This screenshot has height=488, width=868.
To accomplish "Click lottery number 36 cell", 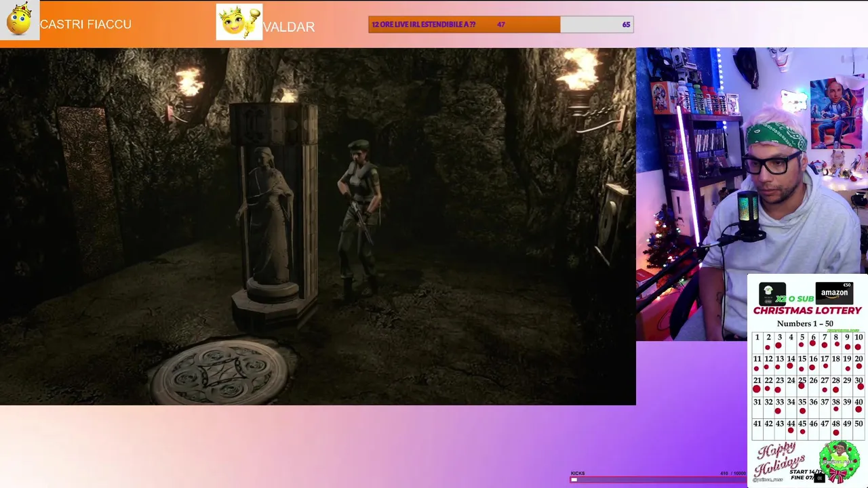I will [813, 407].
